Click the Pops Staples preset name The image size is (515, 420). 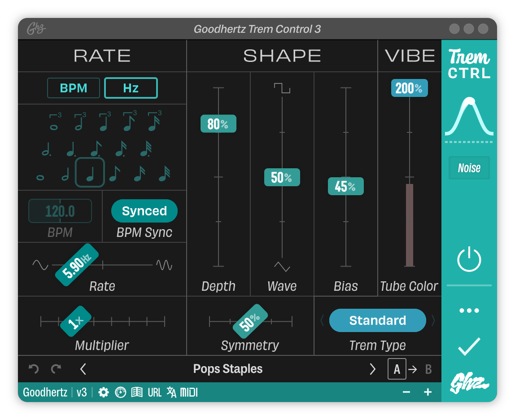[228, 369]
